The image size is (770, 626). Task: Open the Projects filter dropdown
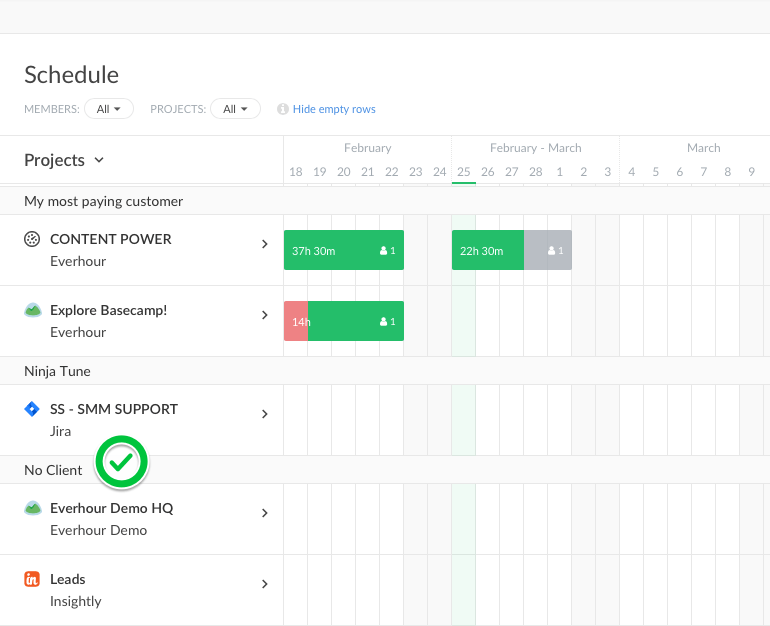pyautogui.click(x=235, y=109)
